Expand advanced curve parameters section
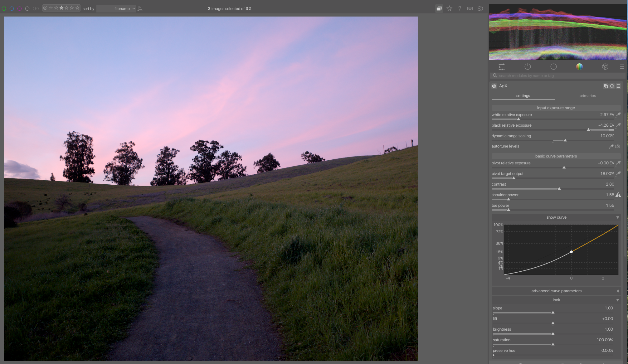Viewport: 628px width, 364px height. pyautogui.click(x=556, y=291)
